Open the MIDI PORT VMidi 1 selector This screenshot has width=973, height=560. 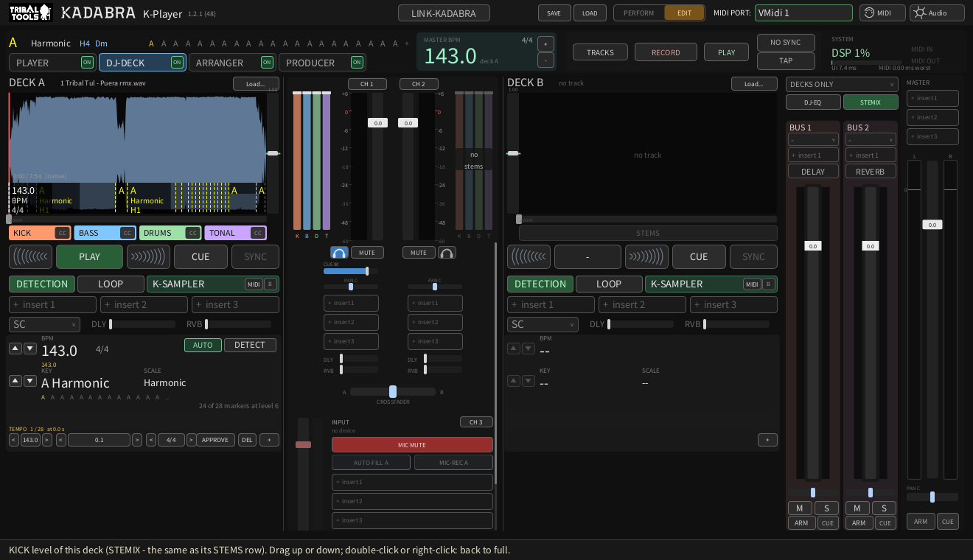click(x=803, y=13)
